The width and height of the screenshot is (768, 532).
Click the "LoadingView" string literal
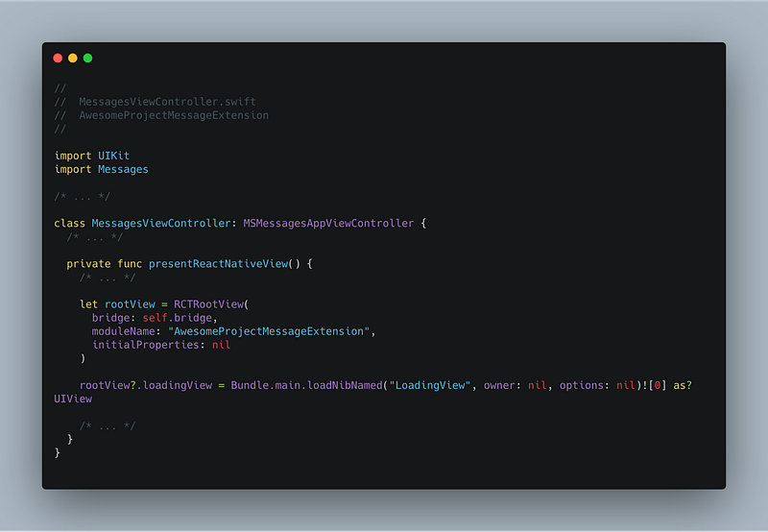click(x=429, y=385)
